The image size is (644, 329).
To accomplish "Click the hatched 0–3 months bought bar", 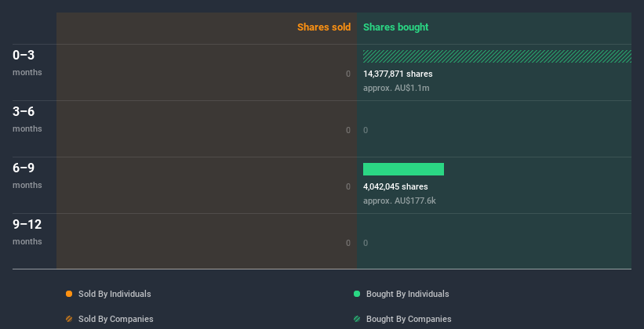I will point(497,56).
